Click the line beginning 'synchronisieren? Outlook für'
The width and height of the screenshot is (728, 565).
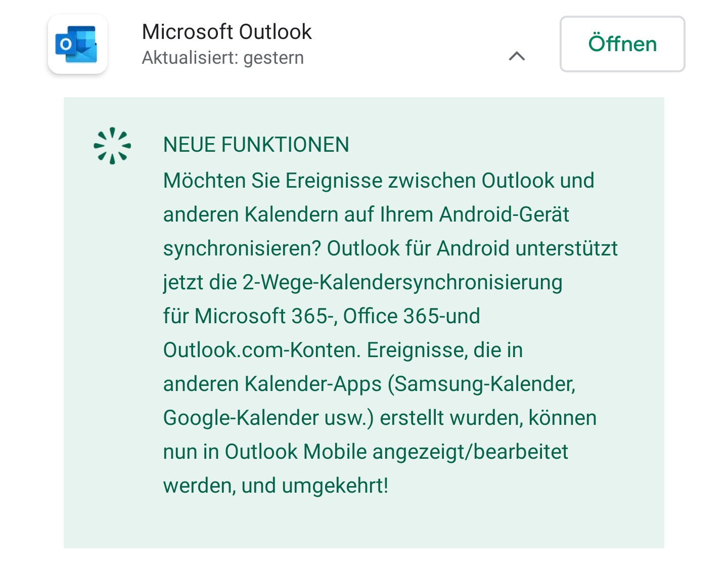pos(390,248)
